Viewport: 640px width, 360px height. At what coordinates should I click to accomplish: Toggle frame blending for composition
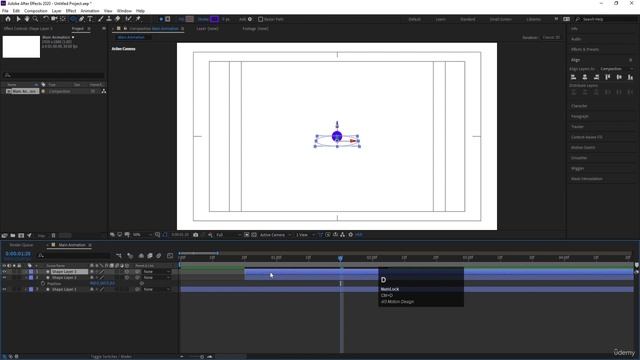pyautogui.click(x=150, y=256)
